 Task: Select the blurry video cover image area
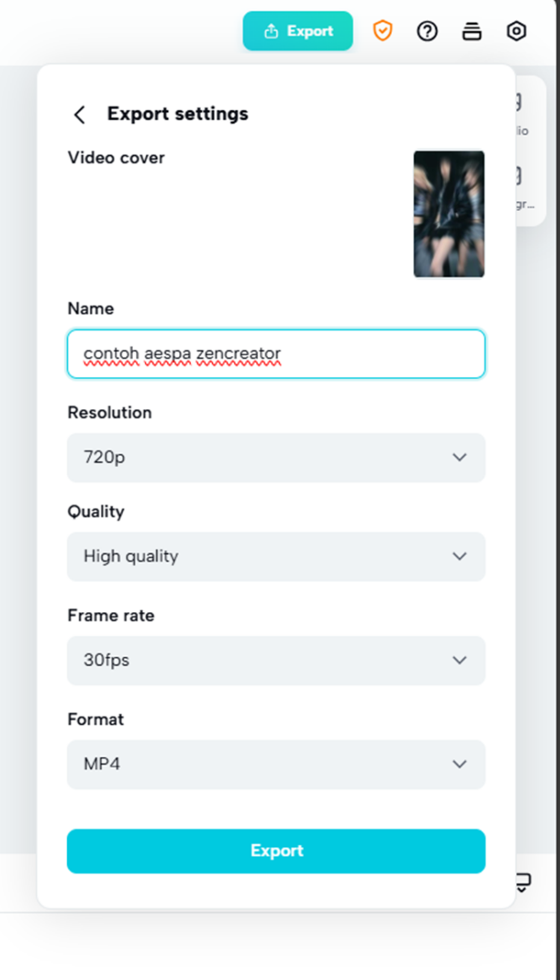[x=449, y=214]
